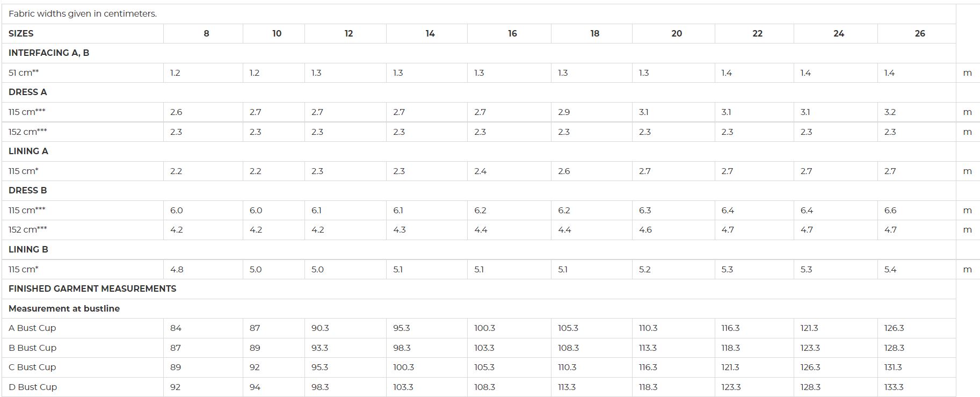Select Lining A size 16 value 2.4
The height and width of the screenshot is (397, 980).
480,171
